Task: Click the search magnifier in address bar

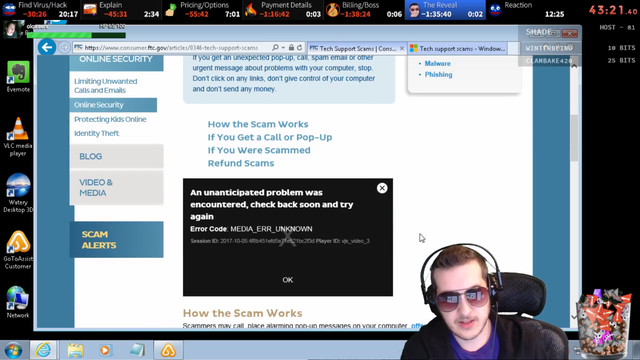Action: tap(276, 48)
